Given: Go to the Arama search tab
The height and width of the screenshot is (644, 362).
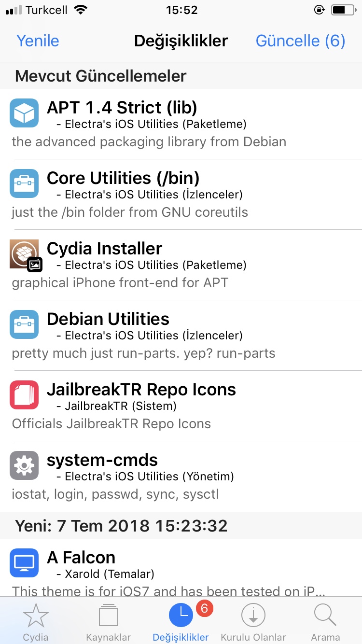Looking at the screenshot, I should pos(325,623).
